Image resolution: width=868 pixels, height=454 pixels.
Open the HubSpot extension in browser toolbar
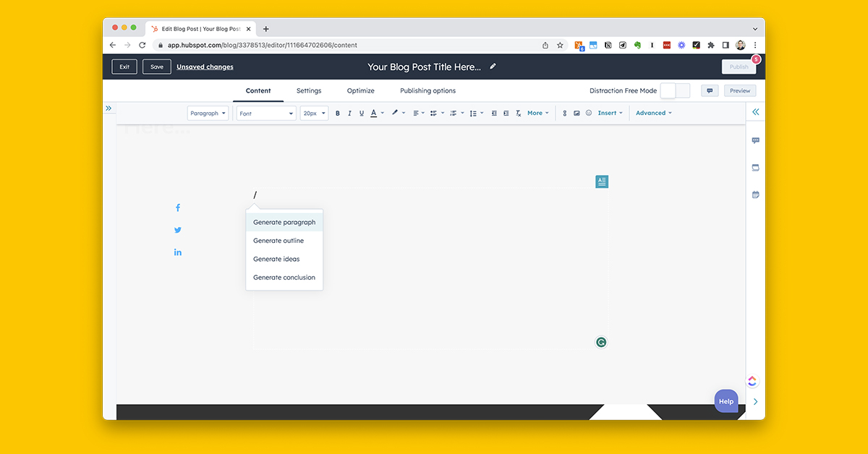coord(579,45)
